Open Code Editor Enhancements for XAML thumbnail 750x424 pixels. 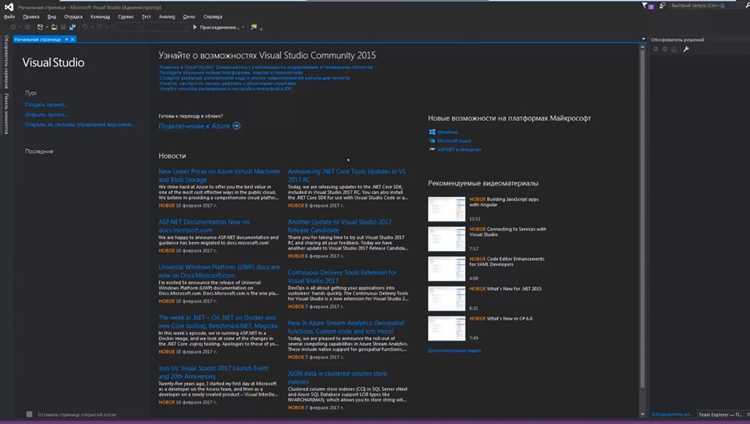click(x=446, y=268)
